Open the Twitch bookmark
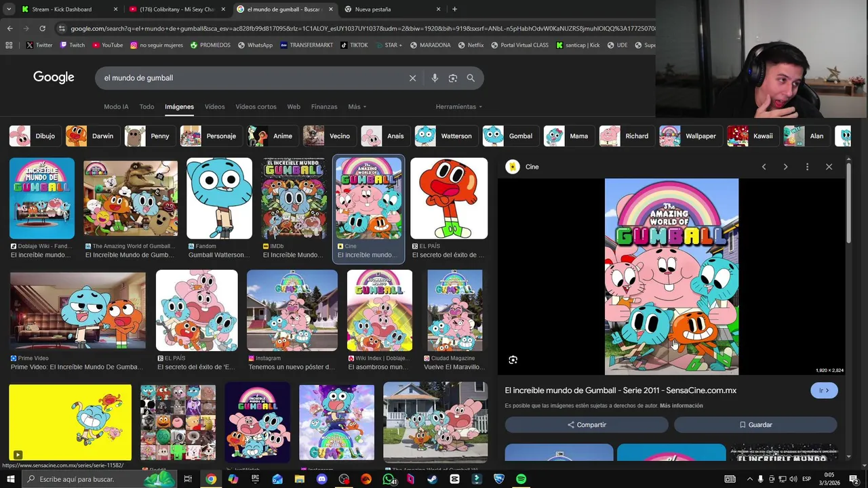868x488 pixels. [x=73, y=45]
